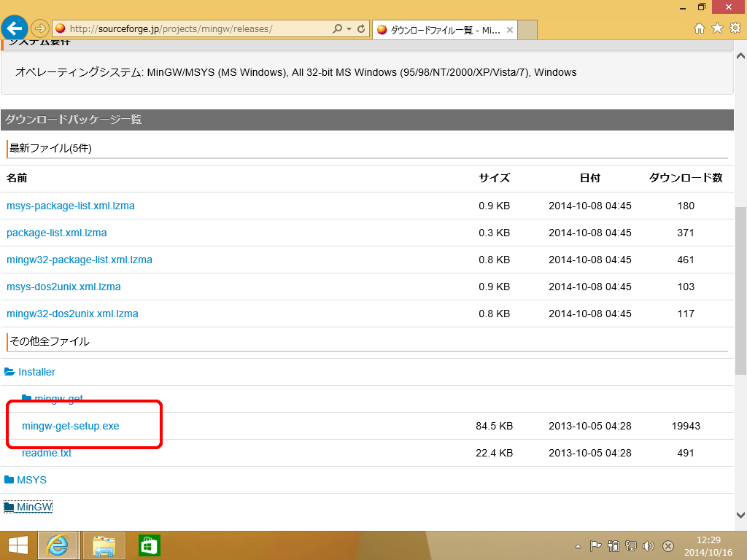
Task: Open the volume speaker icon
Action: 649,546
